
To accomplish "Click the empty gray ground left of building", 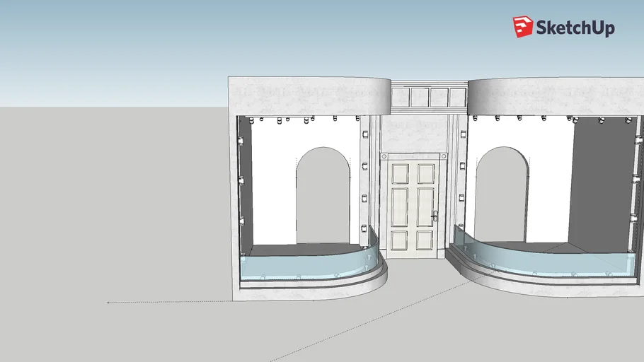I will 106,212.
